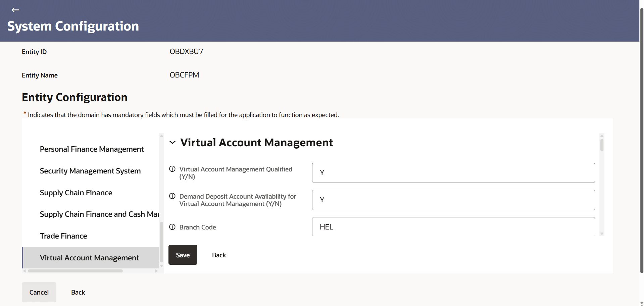Click Back next to the Save button
The height and width of the screenshot is (306, 644).
tap(218, 255)
